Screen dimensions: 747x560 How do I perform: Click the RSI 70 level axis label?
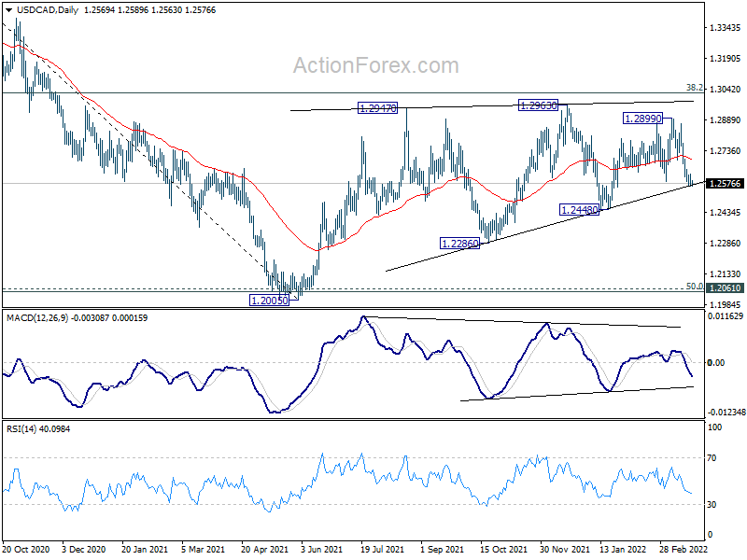[712, 458]
